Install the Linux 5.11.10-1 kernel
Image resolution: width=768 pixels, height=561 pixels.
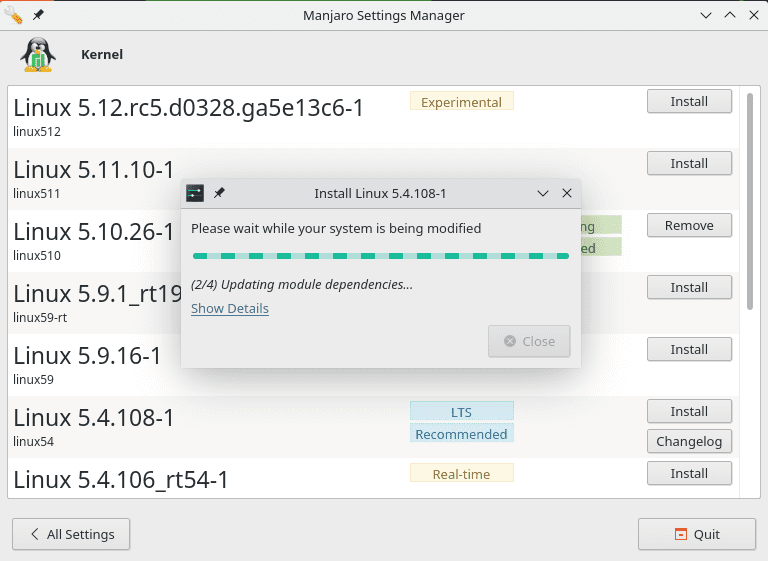(x=689, y=163)
